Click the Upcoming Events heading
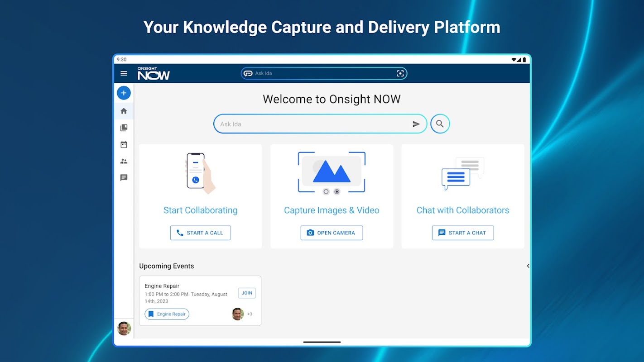 click(166, 266)
